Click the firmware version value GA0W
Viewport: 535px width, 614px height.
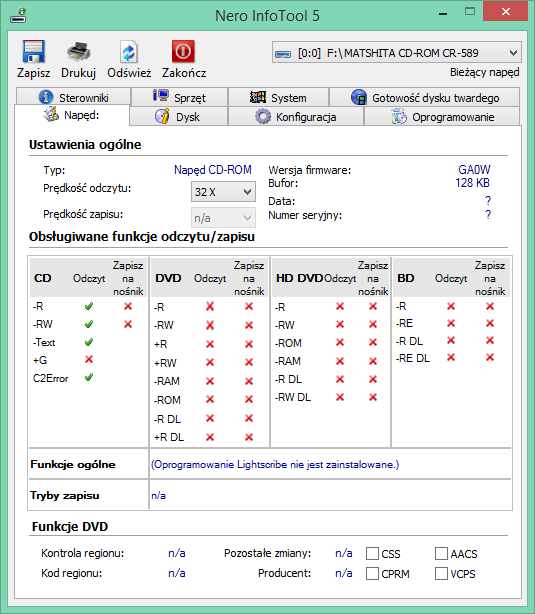coord(474,170)
